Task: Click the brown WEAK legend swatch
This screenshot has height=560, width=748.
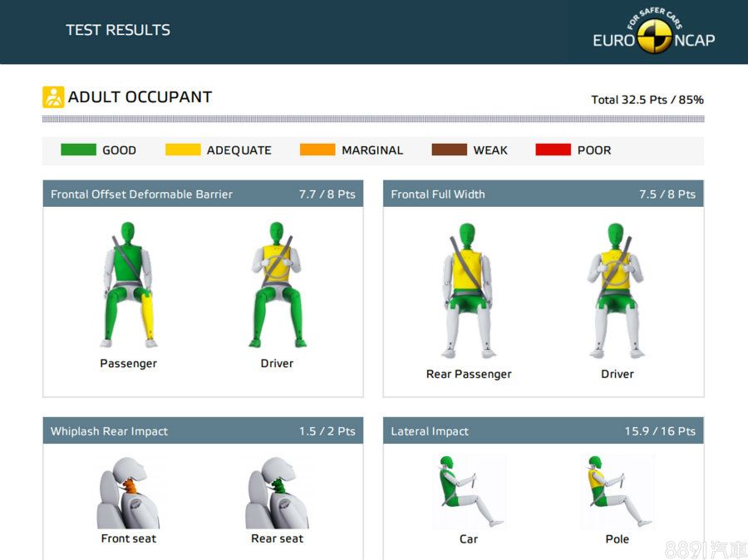Action: click(449, 150)
